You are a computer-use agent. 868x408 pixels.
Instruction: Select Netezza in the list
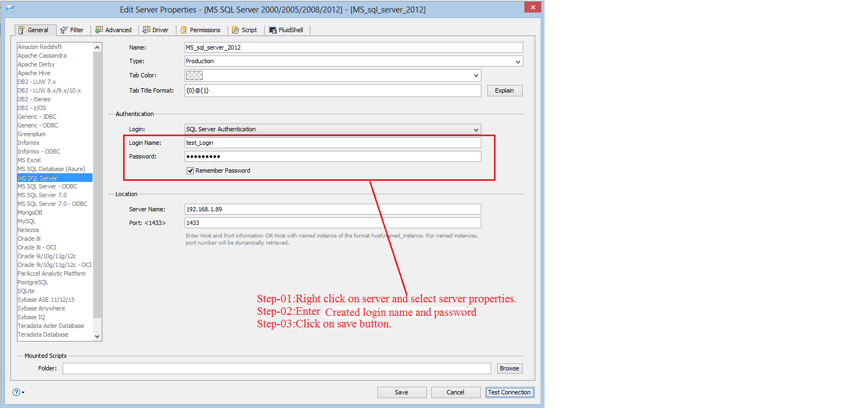point(28,230)
